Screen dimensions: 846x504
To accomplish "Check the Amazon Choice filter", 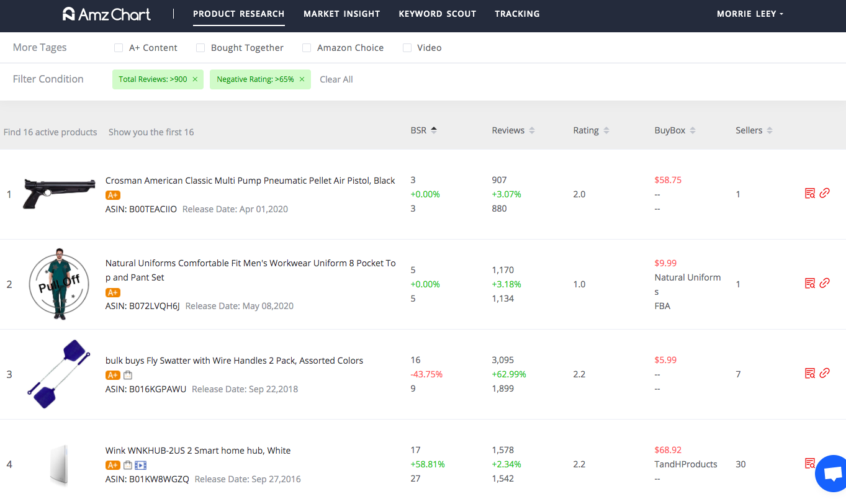I will (307, 47).
